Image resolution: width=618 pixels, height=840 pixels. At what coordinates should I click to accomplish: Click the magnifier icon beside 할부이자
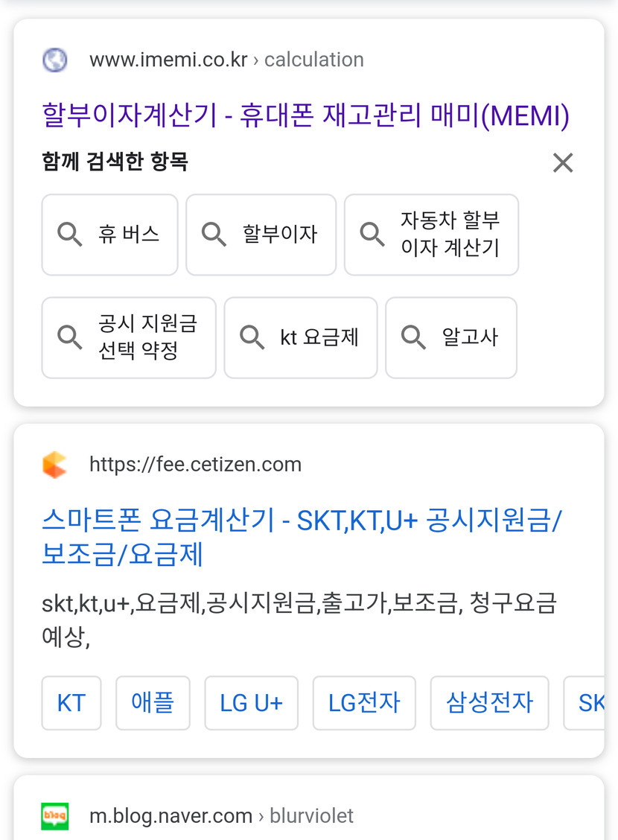tap(214, 235)
